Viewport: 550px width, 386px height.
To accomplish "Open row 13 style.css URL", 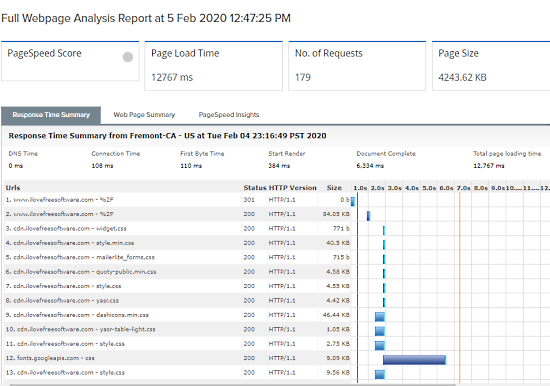I will [65, 372].
